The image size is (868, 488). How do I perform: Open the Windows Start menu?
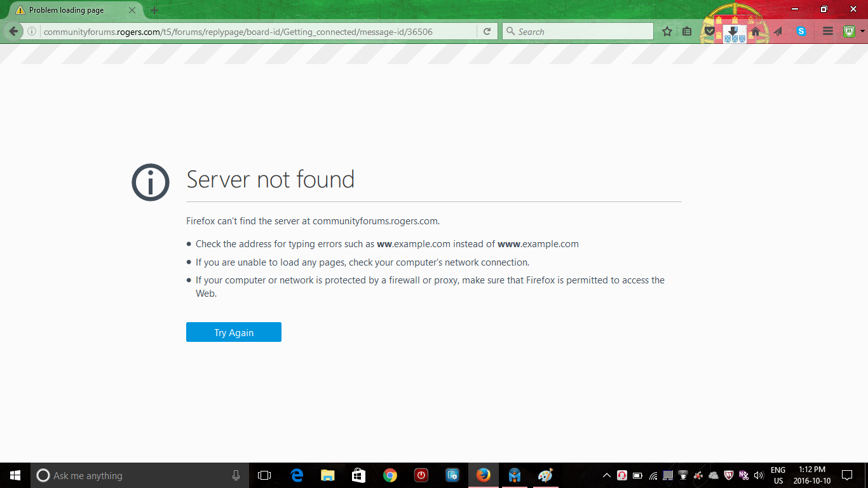click(x=15, y=475)
